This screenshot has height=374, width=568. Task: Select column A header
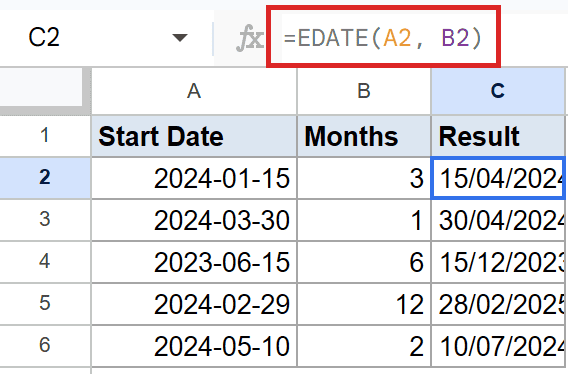click(x=194, y=91)
